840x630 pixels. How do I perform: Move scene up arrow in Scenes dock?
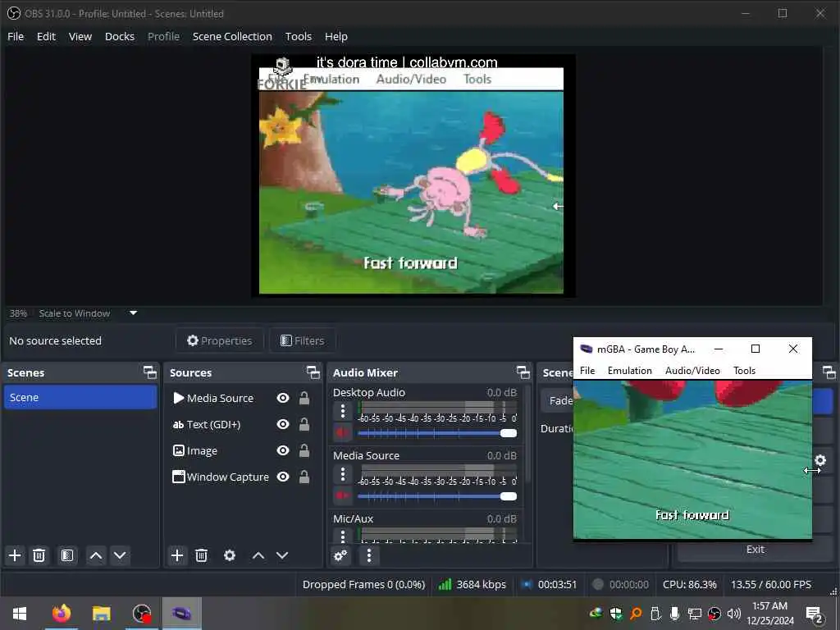(x=96, y=555)
